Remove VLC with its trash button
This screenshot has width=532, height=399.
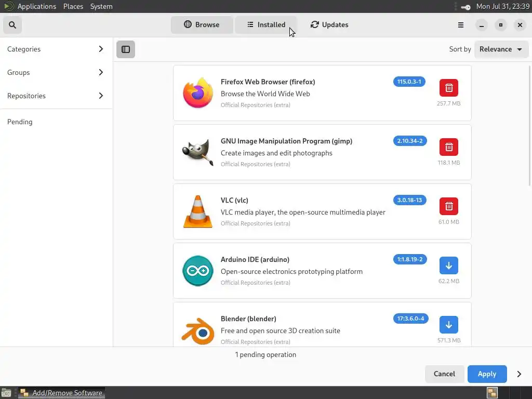(x=448, y=206)
